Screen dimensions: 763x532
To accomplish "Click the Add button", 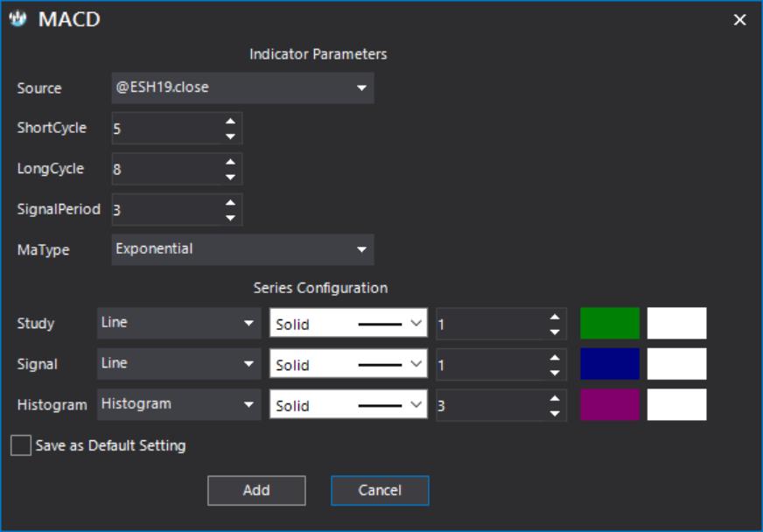I will click(x=256, y=490).
